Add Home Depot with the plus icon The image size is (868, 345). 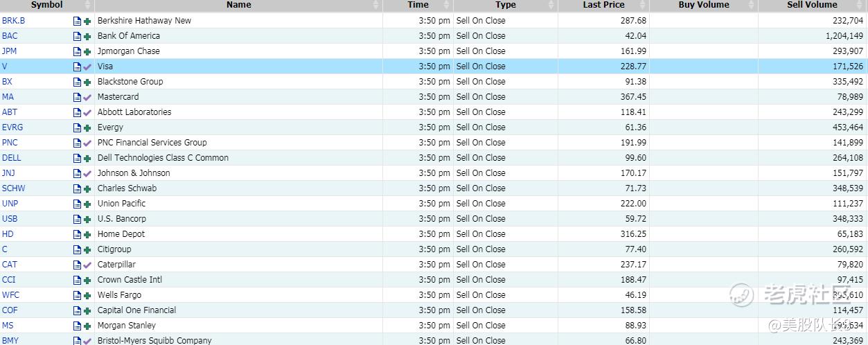[x=87, y=234]
